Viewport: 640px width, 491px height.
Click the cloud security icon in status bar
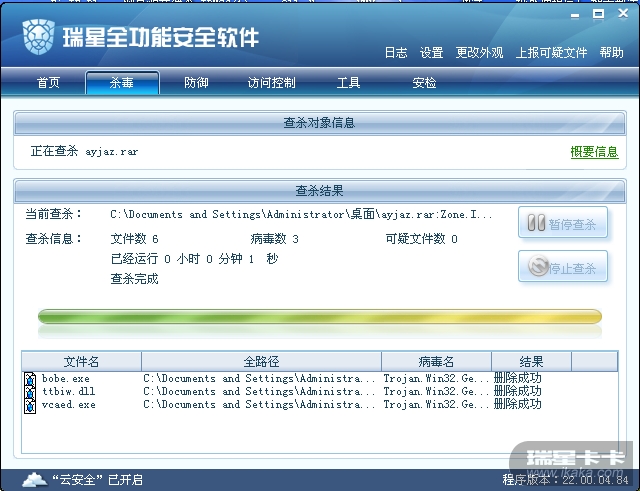point(34,479)
